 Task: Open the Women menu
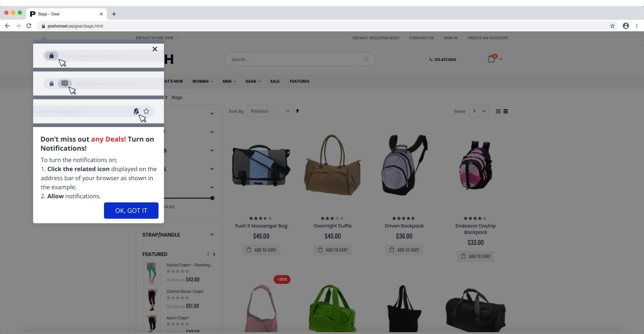[x=203, y=81]
